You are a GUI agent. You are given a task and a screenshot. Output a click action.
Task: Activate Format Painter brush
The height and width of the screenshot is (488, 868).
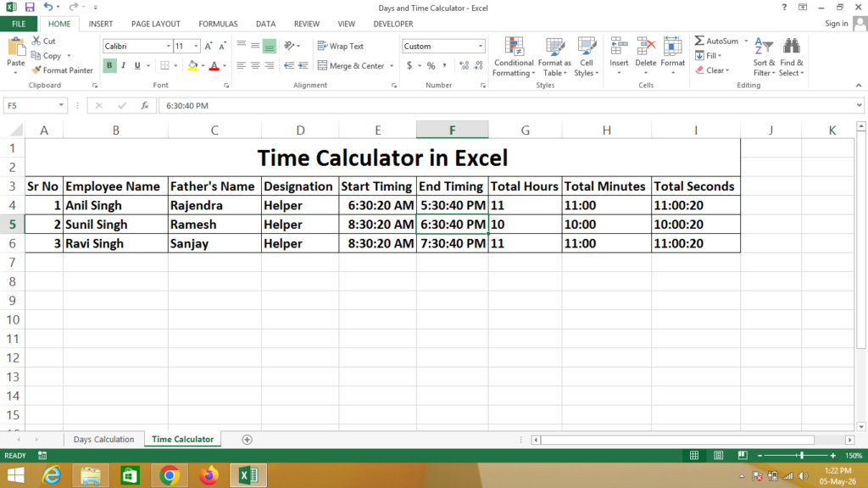click(62, 70)
